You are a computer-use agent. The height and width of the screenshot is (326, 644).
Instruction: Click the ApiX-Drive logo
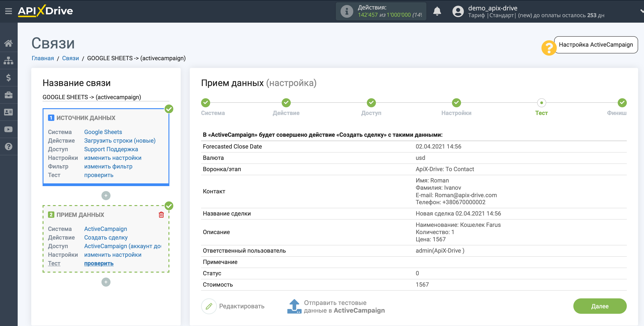point(45,11)
